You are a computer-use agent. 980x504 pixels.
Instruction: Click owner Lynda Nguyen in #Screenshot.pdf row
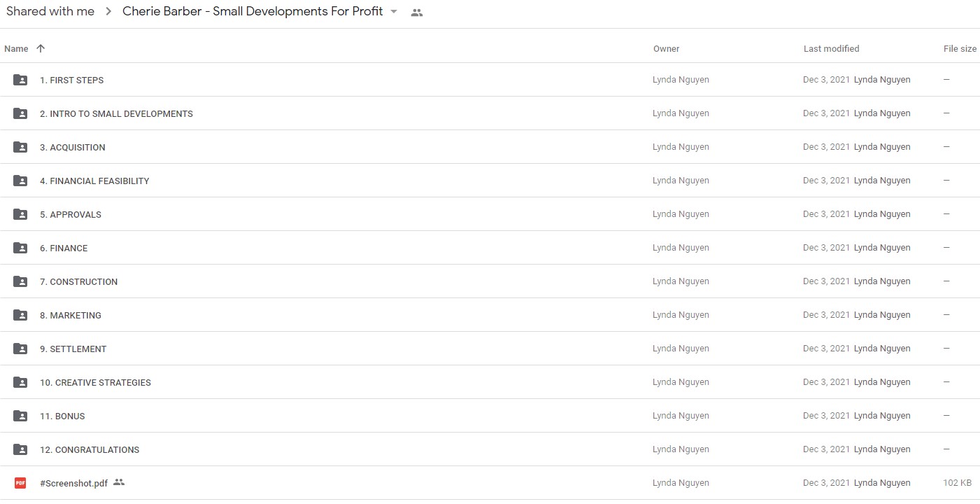[x=681, y=483]
